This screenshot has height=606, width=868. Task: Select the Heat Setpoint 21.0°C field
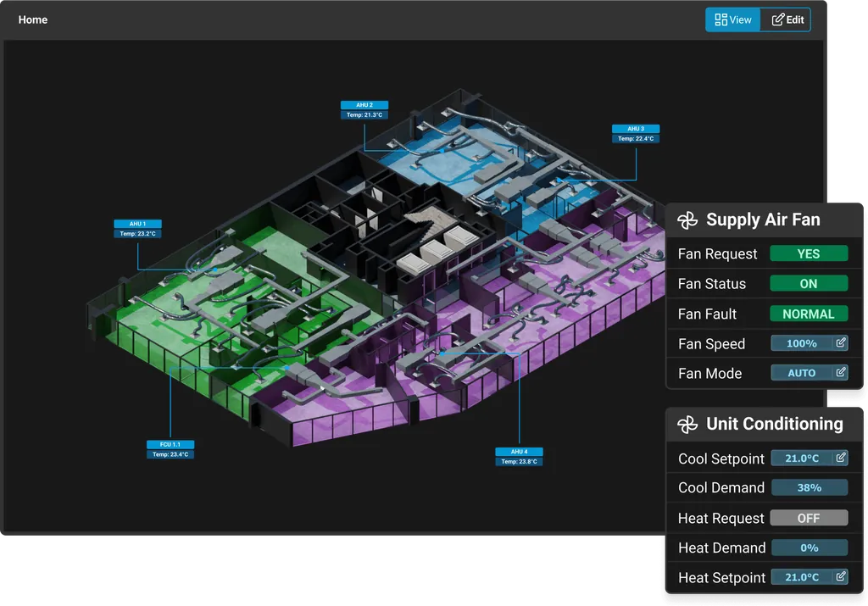click(x=809, y=577)
